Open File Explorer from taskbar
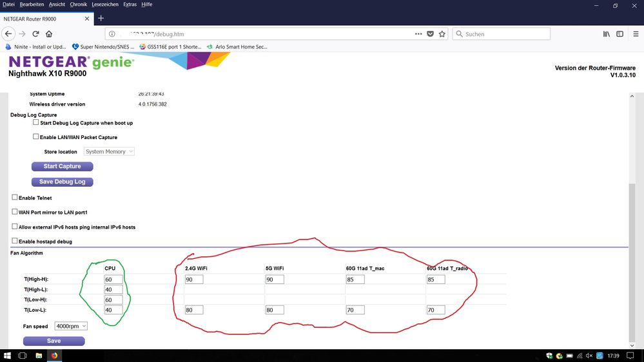 coord(39,356)
